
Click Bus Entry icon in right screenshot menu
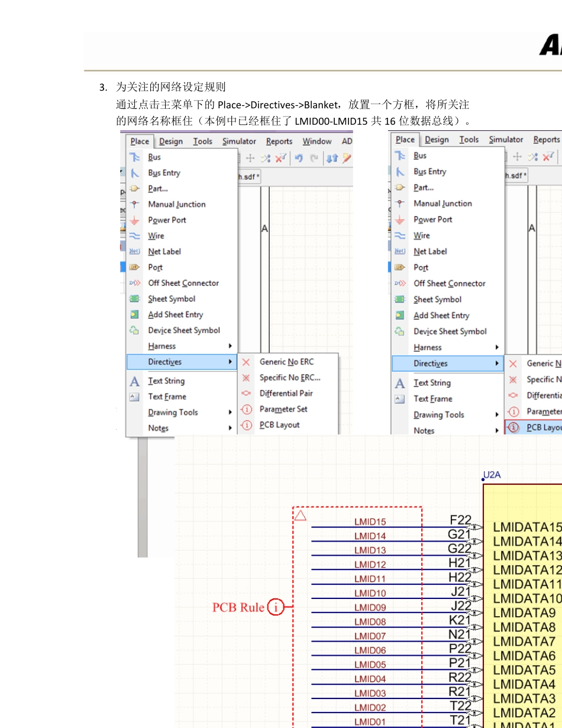click(x=400, y=172)
